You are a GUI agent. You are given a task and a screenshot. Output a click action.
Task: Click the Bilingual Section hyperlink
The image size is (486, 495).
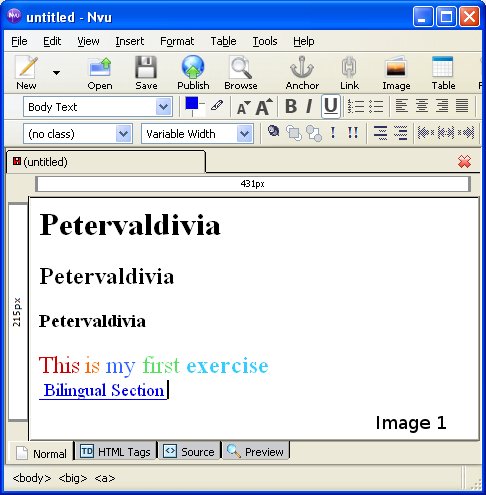(103, 390)
